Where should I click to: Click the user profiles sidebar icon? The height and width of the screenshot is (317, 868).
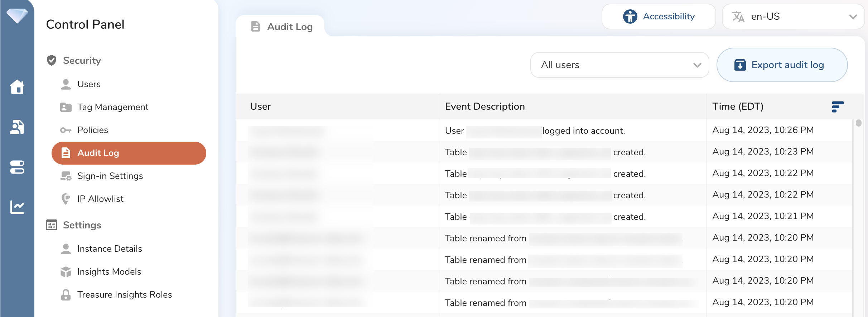(x=17, y=127)
